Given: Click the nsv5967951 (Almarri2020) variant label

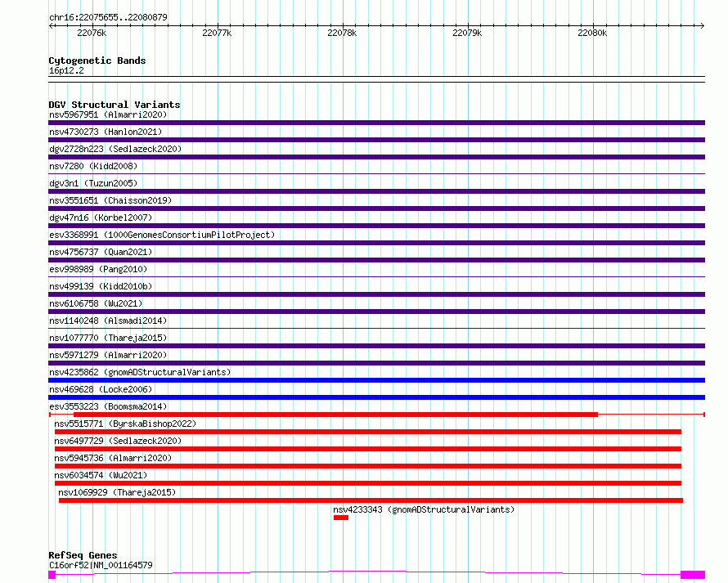Looking at the screenshot, I should (108, 114).
